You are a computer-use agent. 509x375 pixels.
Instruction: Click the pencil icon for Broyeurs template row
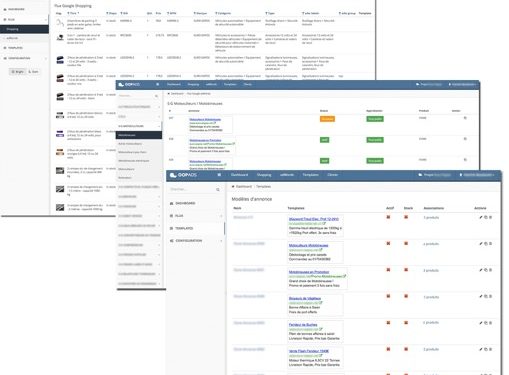pyautogui.click(x=481, y=296)
